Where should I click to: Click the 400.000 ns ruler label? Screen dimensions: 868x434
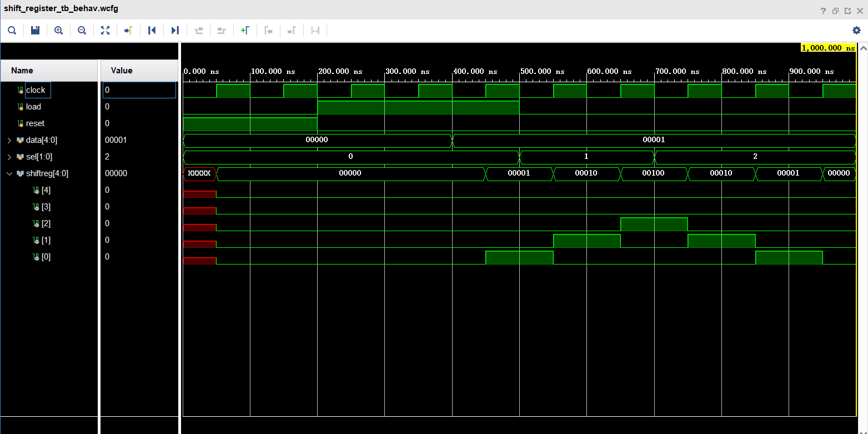click(x=476, y=72)
